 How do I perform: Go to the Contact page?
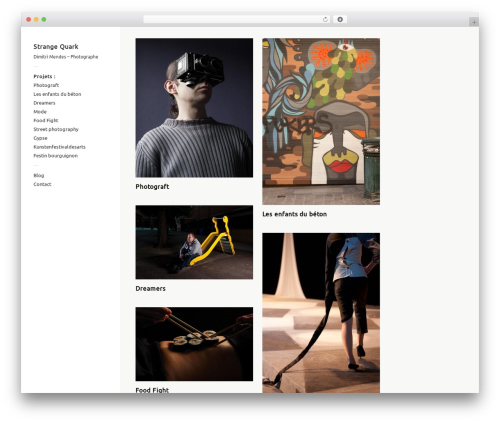pos(42,184)
